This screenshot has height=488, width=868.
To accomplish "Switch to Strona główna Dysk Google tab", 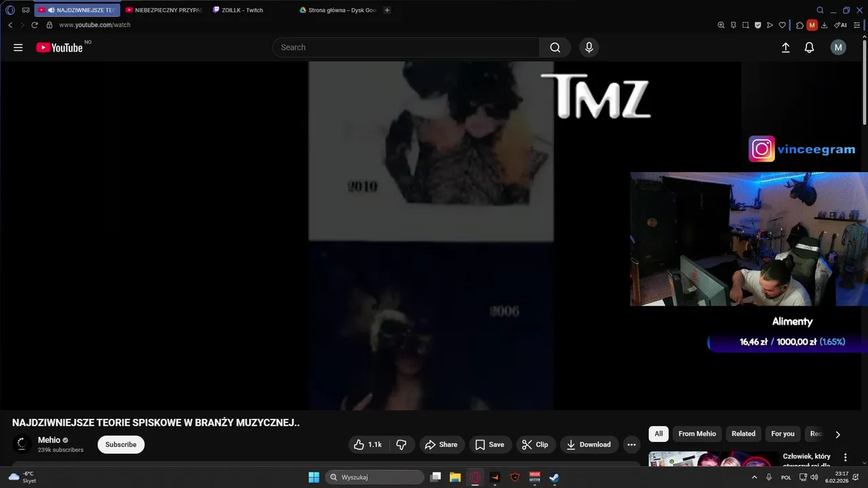I will [338, 10].
